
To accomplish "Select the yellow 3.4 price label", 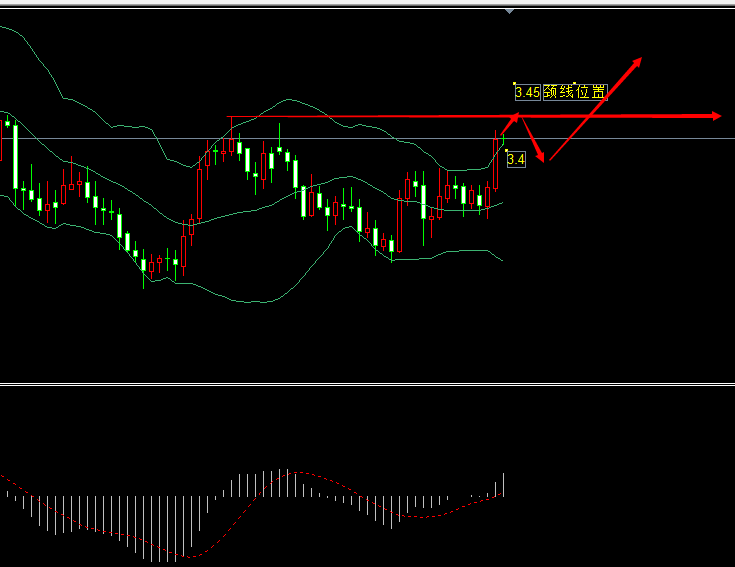I will (516, 159).
